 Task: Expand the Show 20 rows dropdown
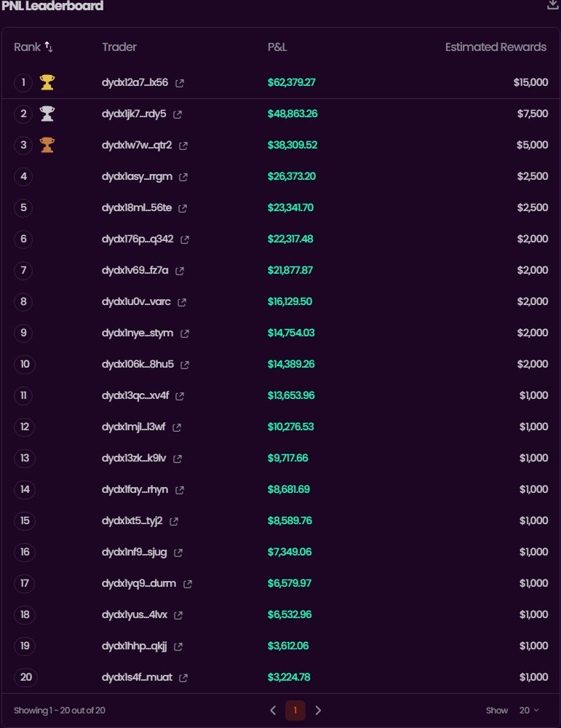coord(529,710)
